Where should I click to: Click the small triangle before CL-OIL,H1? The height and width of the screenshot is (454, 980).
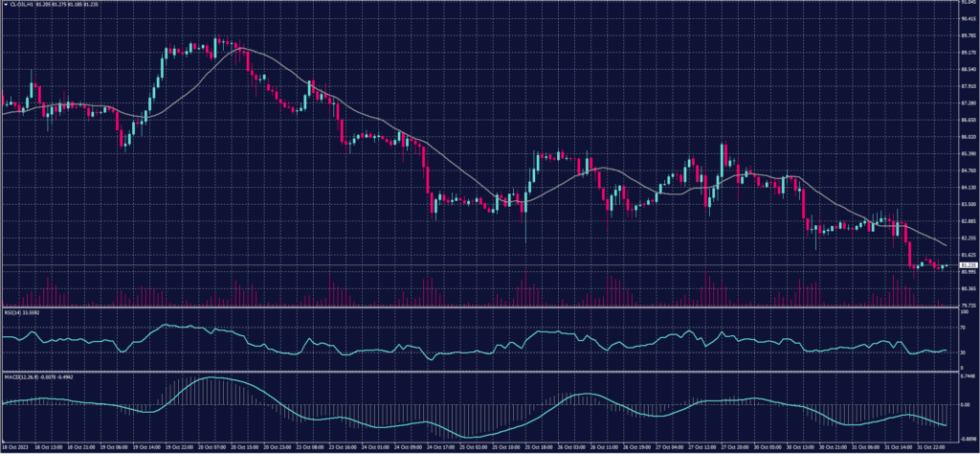click(4, 3)
